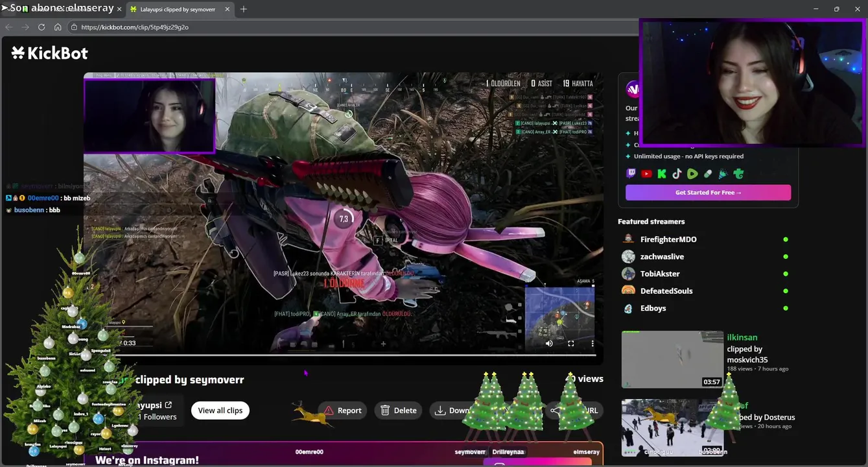Click '188 views • 7 hours ago' text
The image size is (868, 467).
click(x=758, y=369)
